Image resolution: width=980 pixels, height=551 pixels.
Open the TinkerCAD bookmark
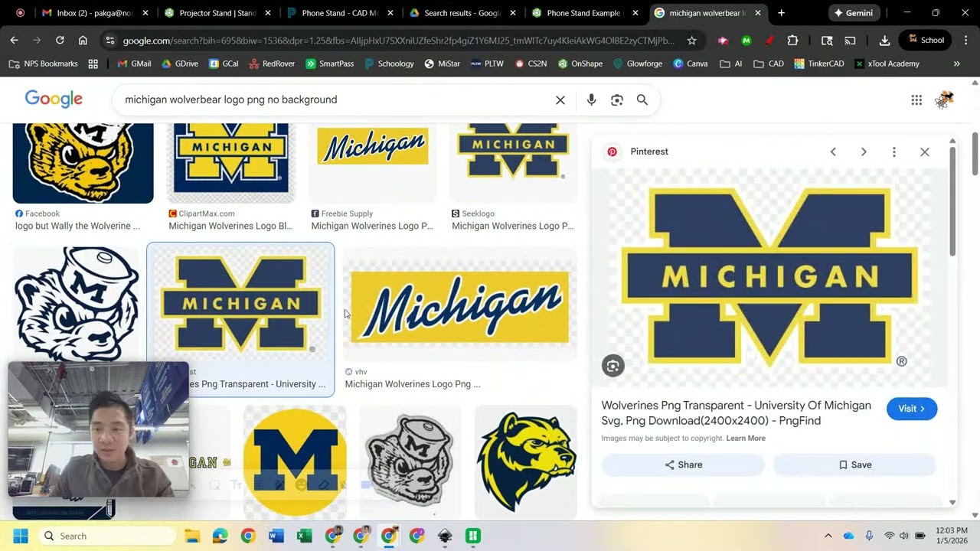click(x=818, y=64)
